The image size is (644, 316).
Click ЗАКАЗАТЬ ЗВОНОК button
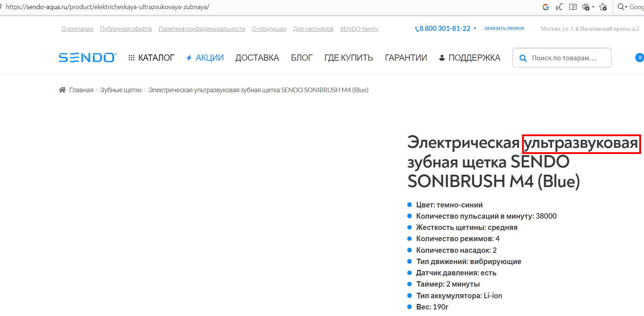point(504,28)
